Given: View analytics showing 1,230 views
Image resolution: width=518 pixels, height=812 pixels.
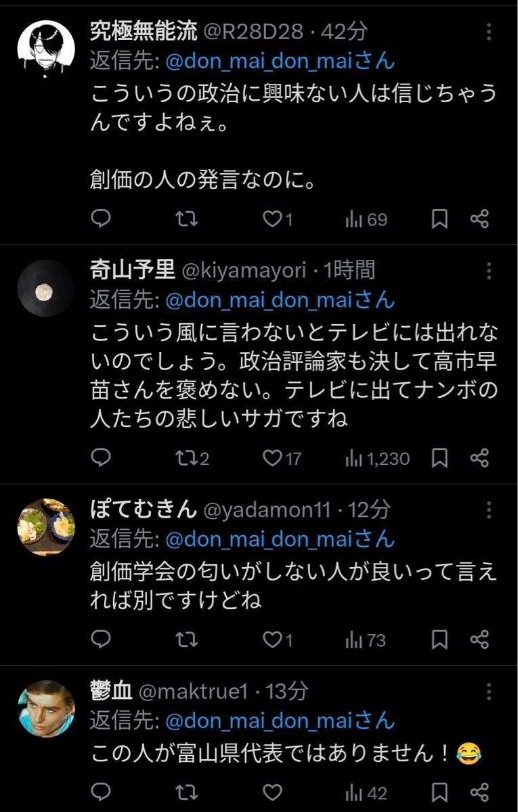Looking at the screenshot, I should tap(378, 458).
